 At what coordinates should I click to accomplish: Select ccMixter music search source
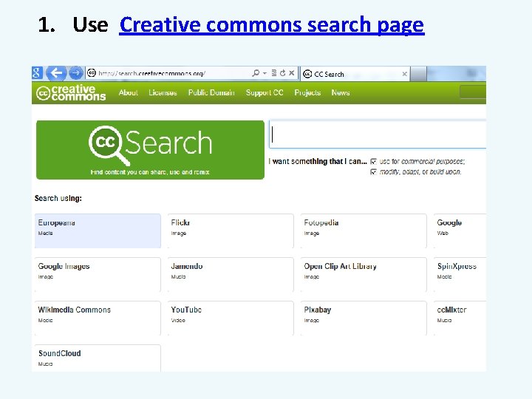click(460, 318)
